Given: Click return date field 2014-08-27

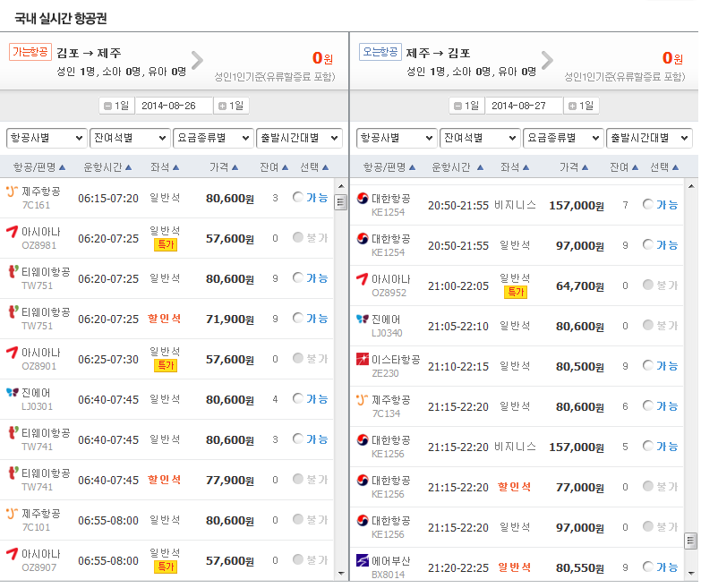Looking at the screenshot, I should (524, 107).
